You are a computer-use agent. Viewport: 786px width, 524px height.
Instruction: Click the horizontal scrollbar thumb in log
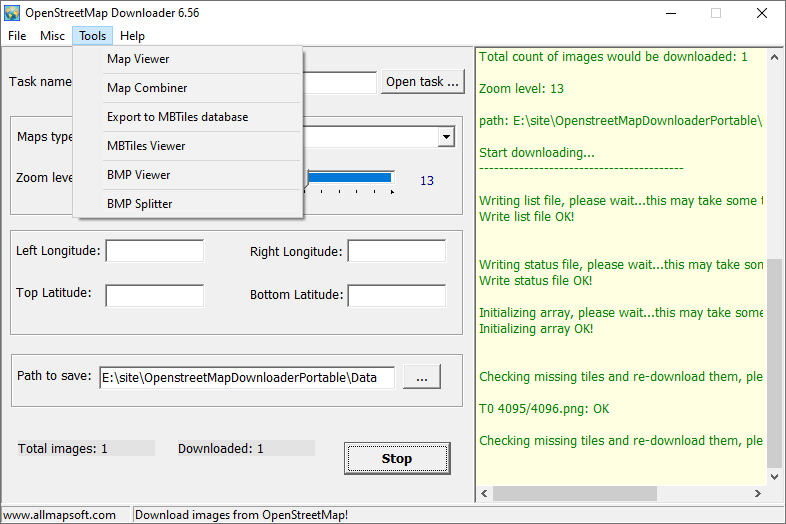574,493
